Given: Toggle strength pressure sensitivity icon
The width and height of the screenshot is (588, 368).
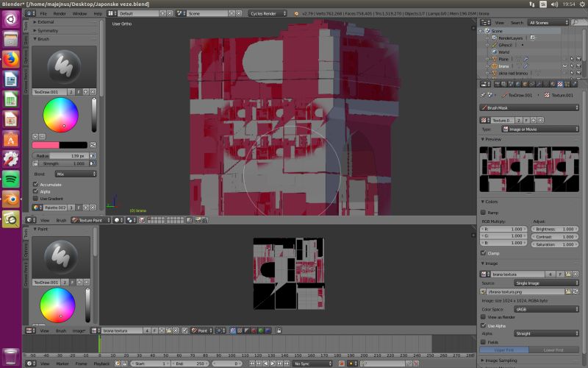Looking at the screenshot, I should point(93,163).
